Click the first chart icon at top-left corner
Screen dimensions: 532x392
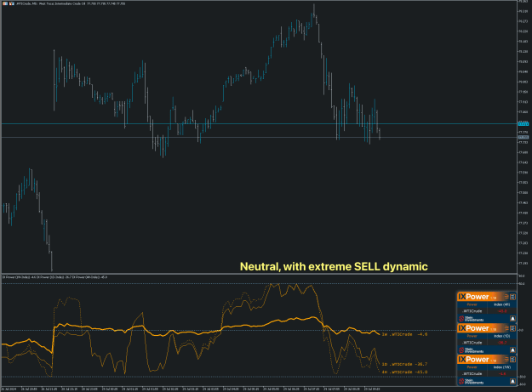5,3
